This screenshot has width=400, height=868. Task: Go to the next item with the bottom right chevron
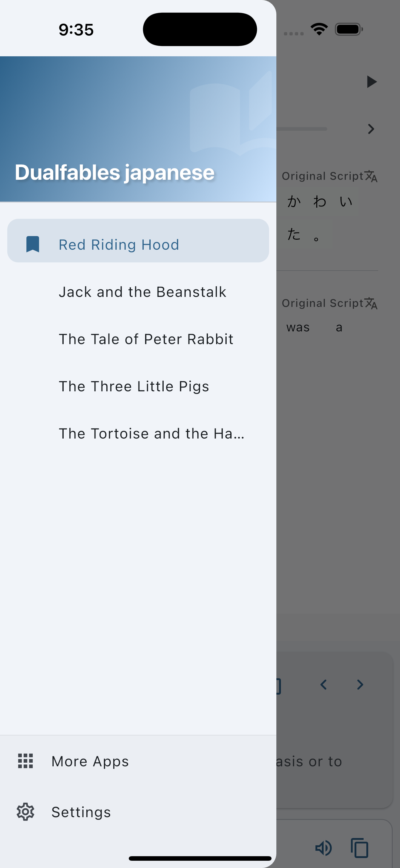pyautogui.click(x=360, y=684)
